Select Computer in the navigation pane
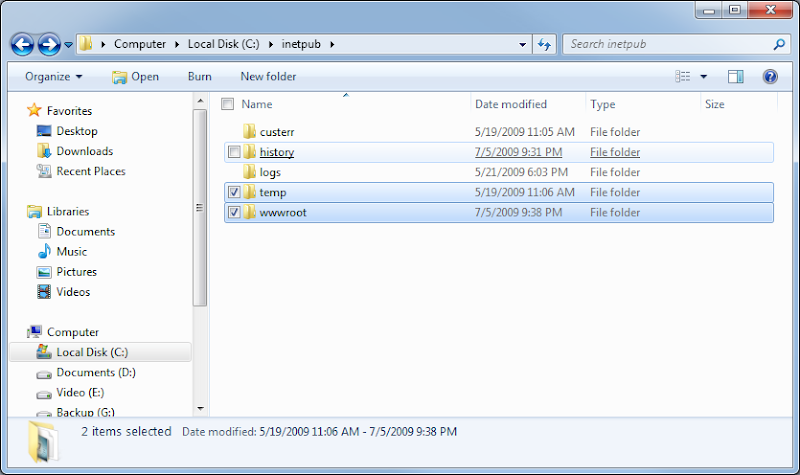Image resolution: width=800 pixels, height=475 pixels. coord(73,332)
